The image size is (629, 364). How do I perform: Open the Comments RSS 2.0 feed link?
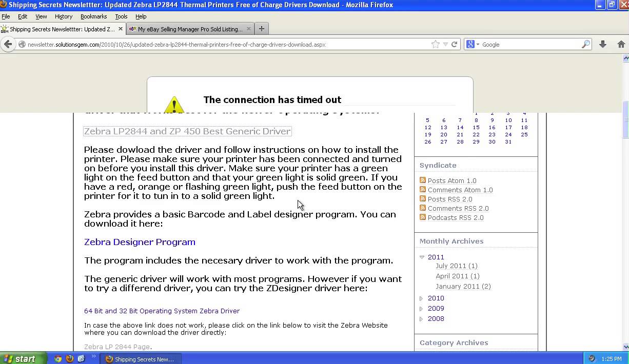coord(458,208)
